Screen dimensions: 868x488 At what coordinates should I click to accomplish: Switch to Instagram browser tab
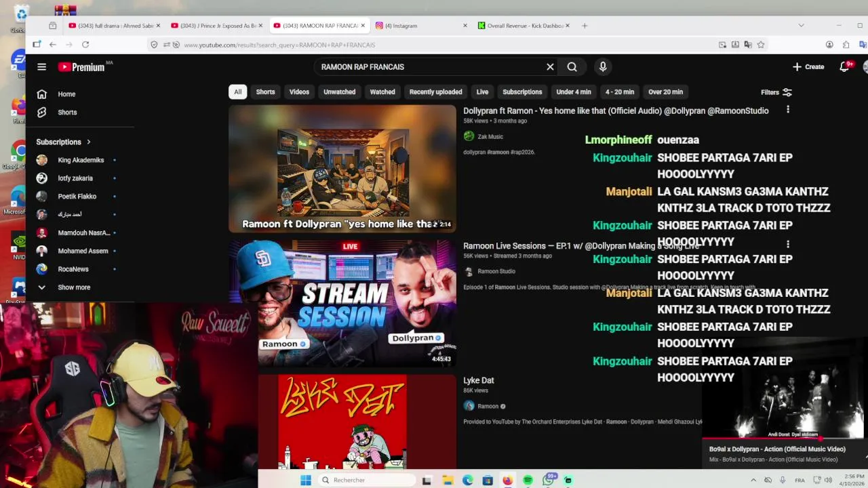click(x=422, y=26)
